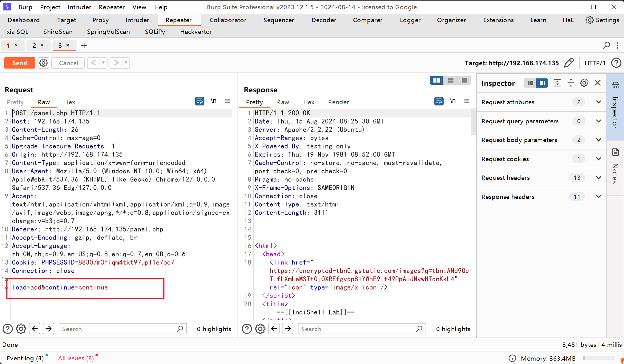
Task: Open the Request panel hamburger menu
Action: coord(227,101)
